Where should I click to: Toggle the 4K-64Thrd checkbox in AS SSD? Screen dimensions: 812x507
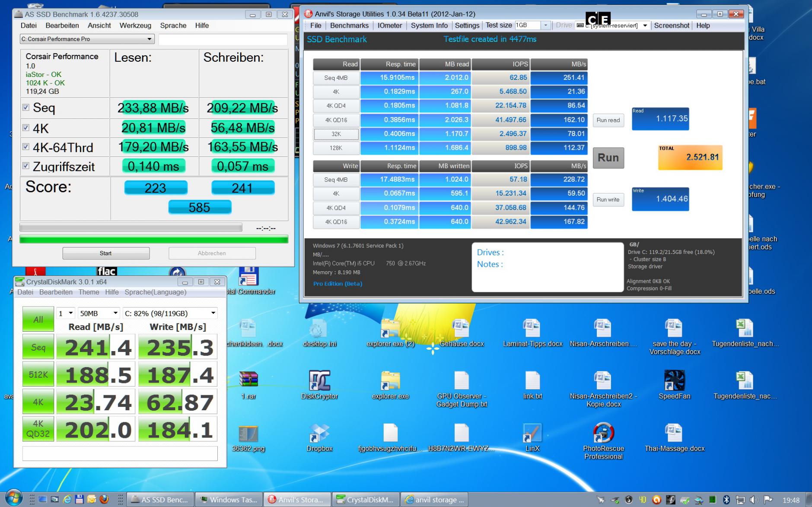tap(26, 147)
